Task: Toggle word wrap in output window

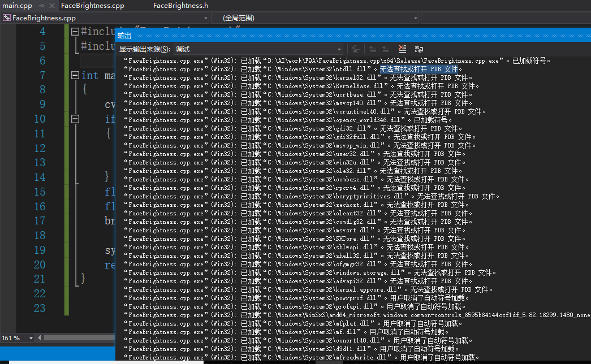Action: [420, 48]
